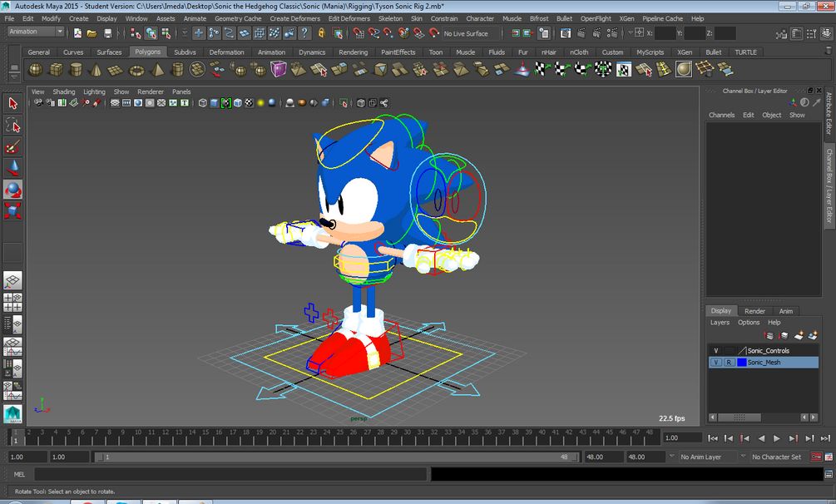Click the question mark help icon

click(x=304, y=33)
